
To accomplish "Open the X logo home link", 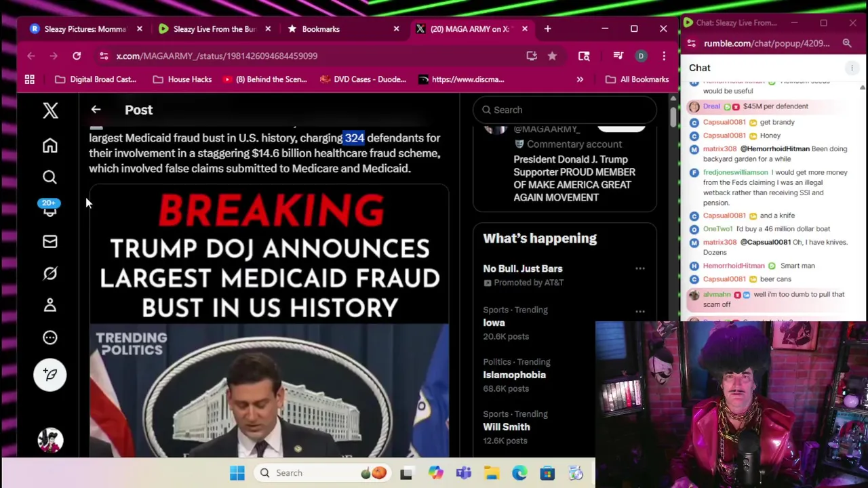I will (50, 110).
